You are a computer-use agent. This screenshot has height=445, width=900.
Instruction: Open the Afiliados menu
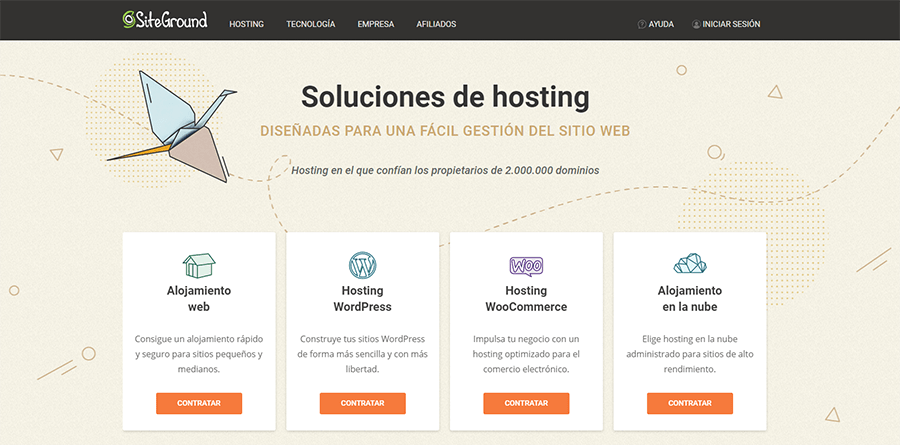coord(436,24)
